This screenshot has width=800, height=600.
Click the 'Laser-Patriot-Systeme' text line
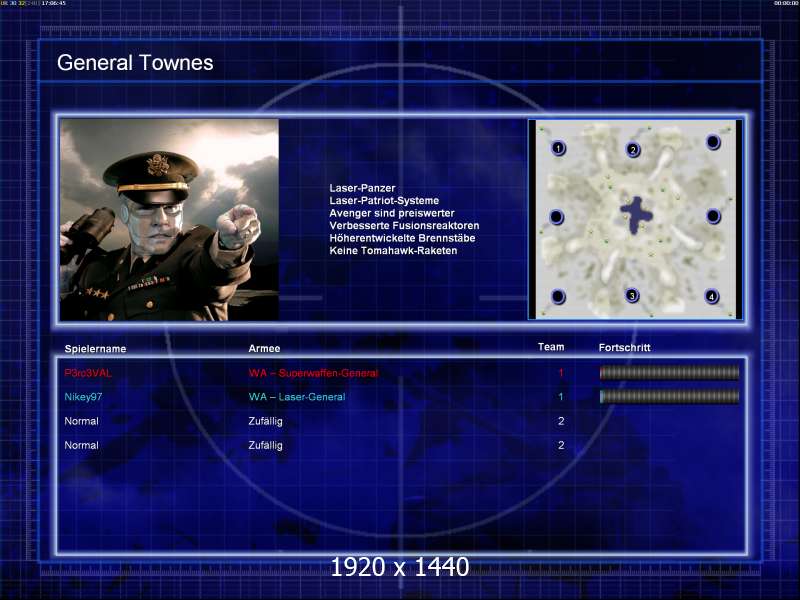tap(384, 201)
